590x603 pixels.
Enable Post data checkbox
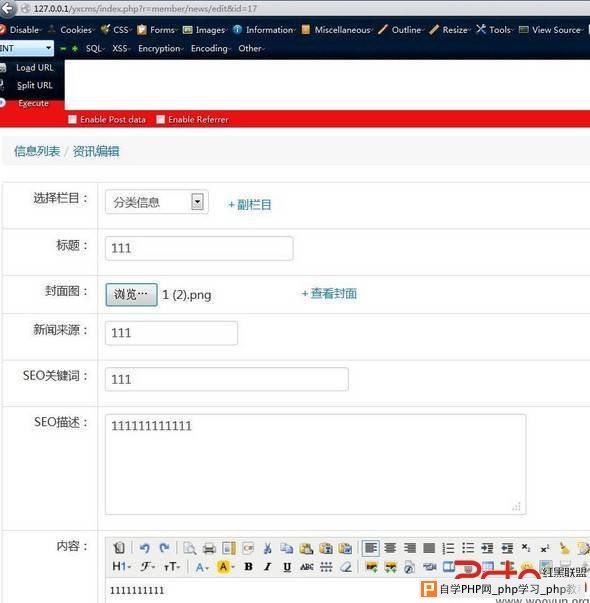click(72, 120)
